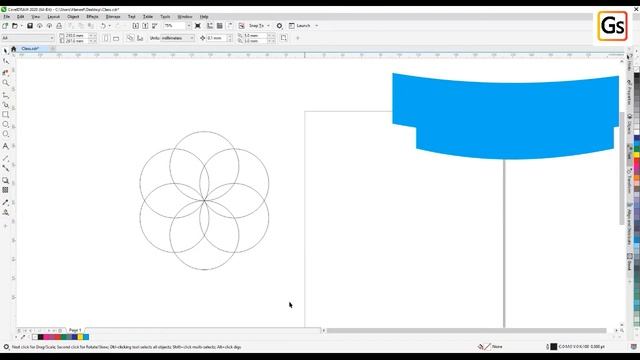Screen dimensions: 640x360
Task: Click the nudge distance field
Action: click(x=216, y=38)
